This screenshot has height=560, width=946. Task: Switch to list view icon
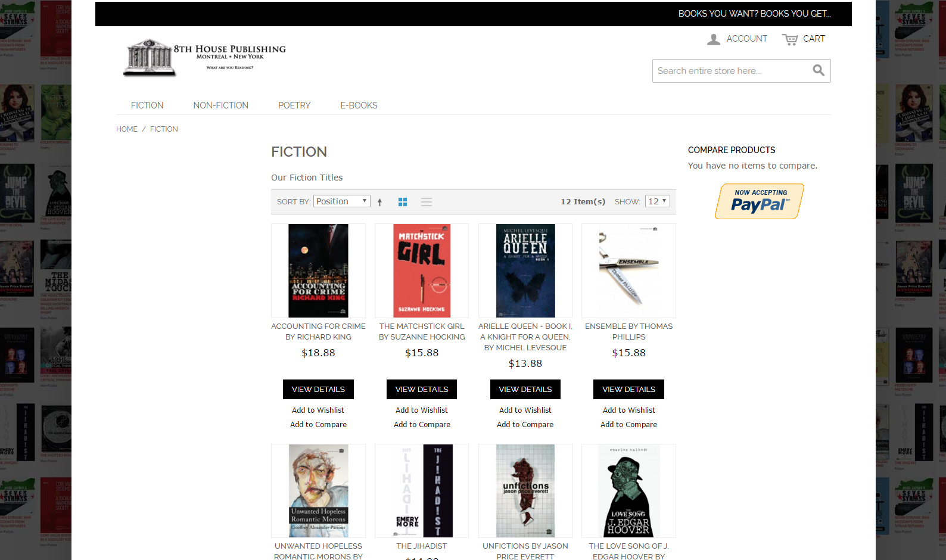(427, 202)
